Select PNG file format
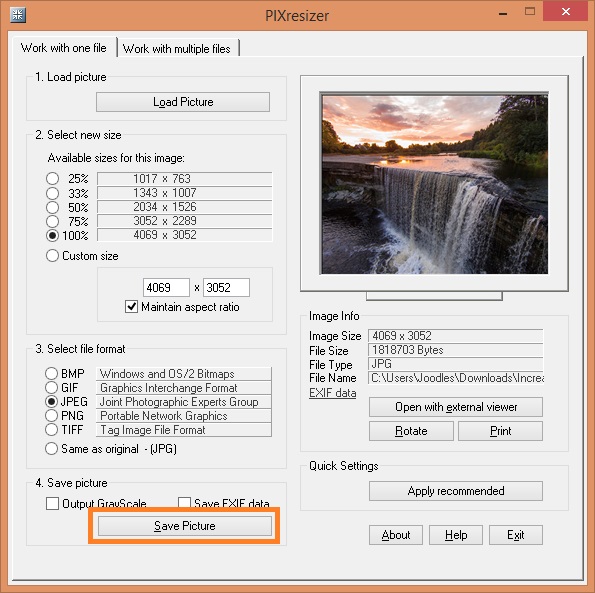The width and height of the screenshot is (595, 593). point(51,415)
